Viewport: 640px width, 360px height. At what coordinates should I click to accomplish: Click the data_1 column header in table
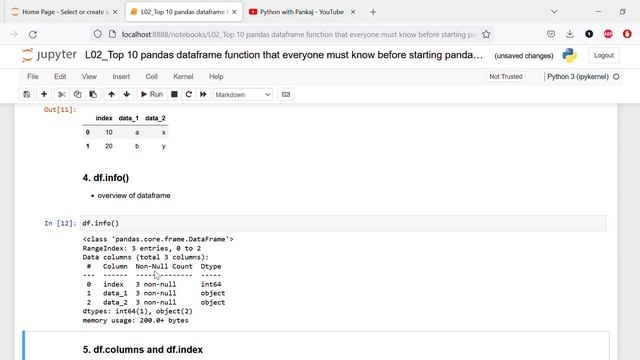129,118
